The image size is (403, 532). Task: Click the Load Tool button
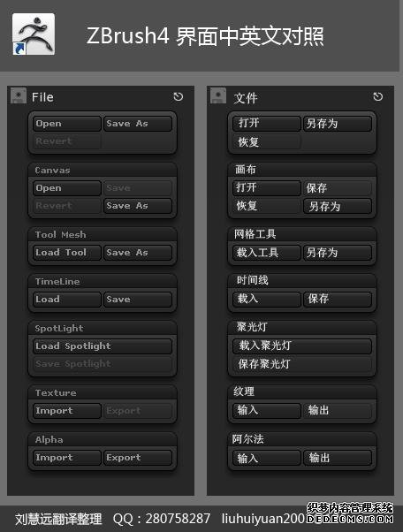pos(67,253)
